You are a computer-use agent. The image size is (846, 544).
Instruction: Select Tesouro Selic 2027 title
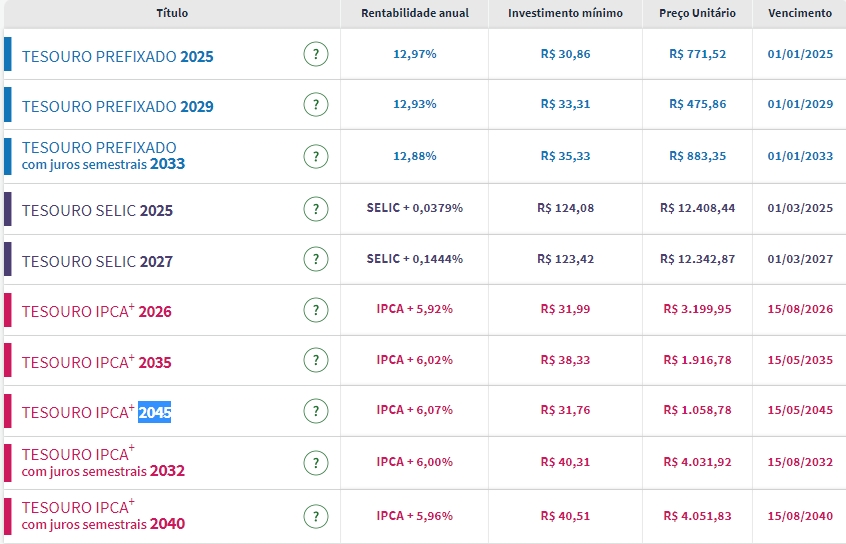coord(97,261)
